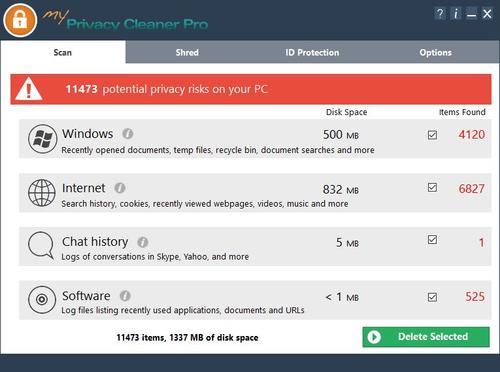Click the Chat history category title

[x=95, y=242]
